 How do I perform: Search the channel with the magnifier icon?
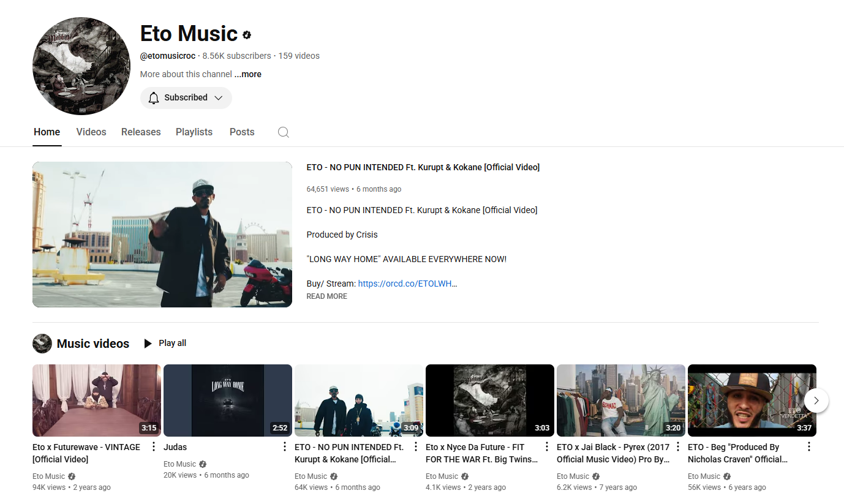coord(283,132)
